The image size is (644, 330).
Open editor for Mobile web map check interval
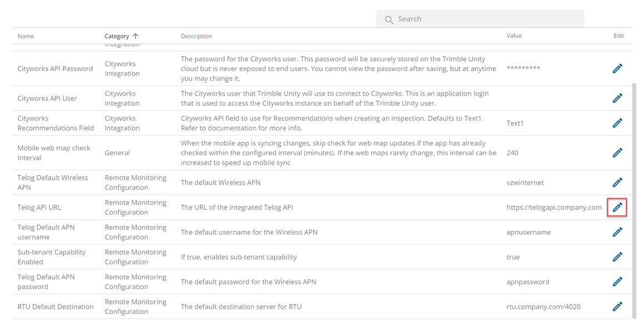617,153
